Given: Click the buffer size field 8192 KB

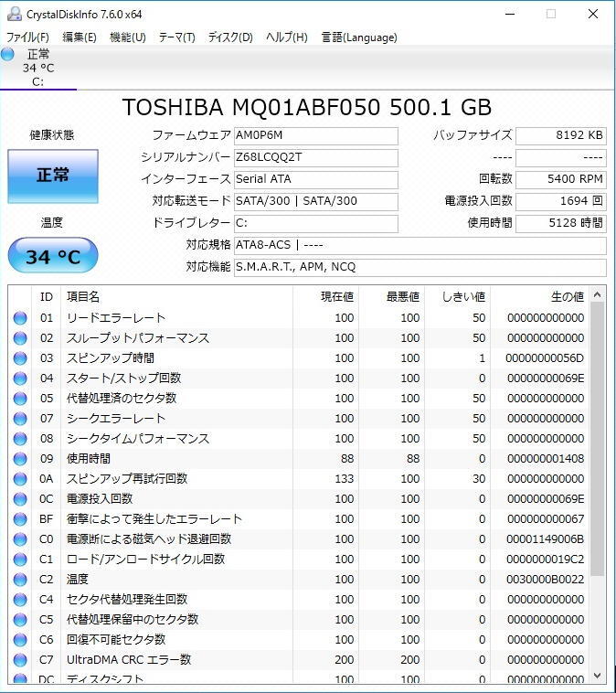Looking at the screenshot, I should 561,135.
